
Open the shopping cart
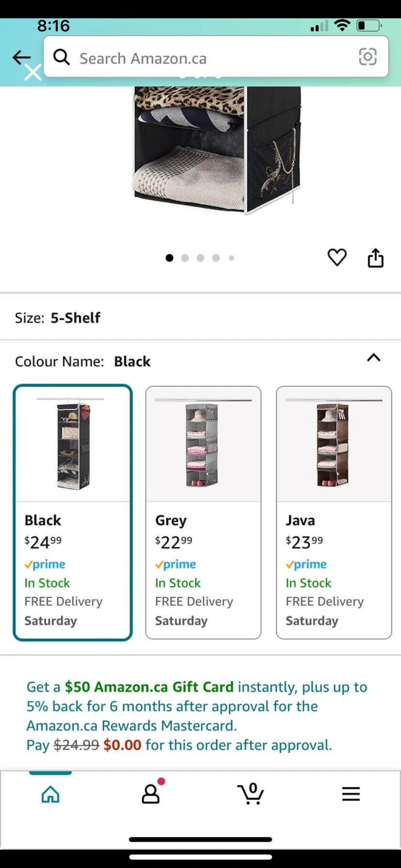pyautogui.click(x=250, y=793)
